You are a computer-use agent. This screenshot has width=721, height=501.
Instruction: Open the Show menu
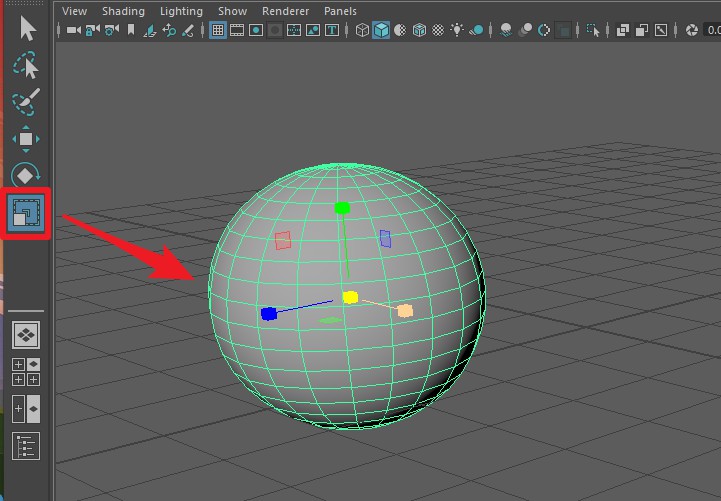tap(232, 11)
